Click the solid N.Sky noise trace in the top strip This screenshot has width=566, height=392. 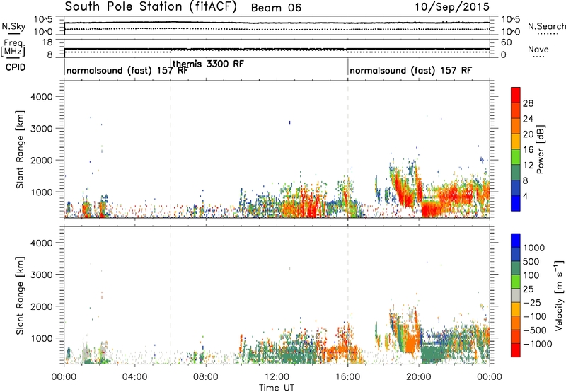point(277,23)
